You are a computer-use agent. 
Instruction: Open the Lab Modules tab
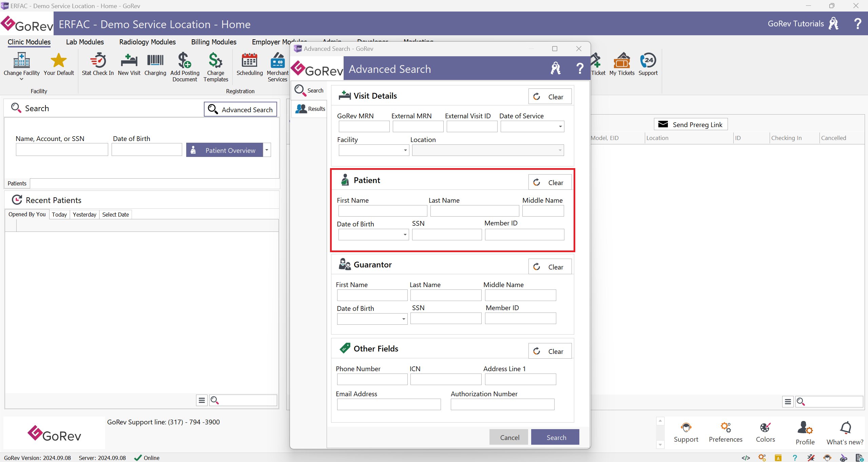[85, 42]
